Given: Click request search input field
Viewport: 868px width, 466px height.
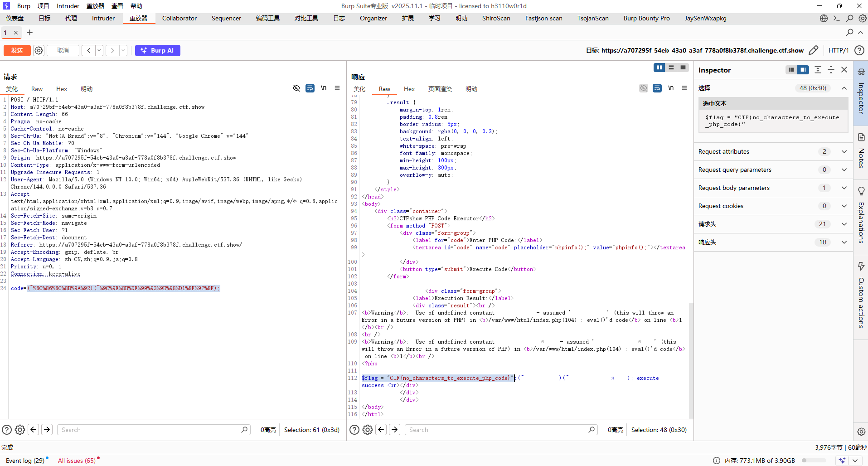Looking at the screenshot, I should click(x=154, y=430).
